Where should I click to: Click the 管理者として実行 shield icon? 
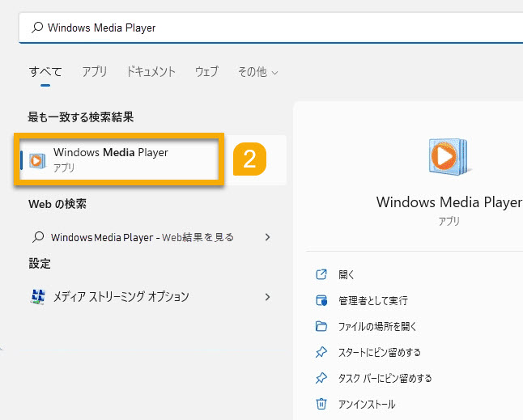tap(321, 300)
